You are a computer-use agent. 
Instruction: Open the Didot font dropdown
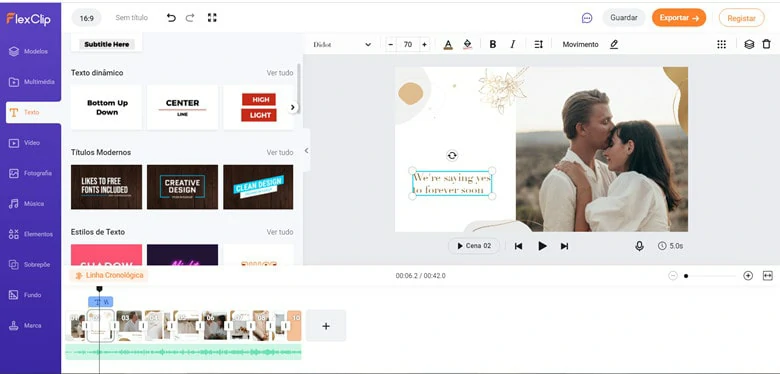click(x=342, y=44)
